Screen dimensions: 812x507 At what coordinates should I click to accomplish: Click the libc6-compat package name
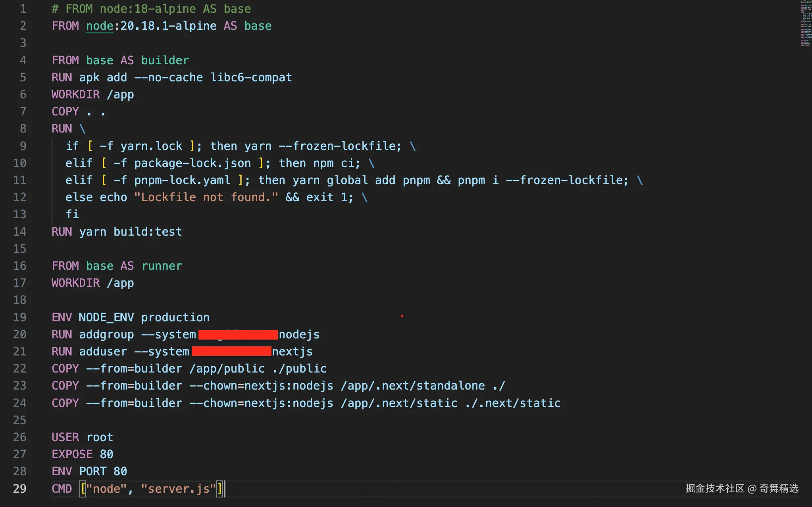[251, 77]
